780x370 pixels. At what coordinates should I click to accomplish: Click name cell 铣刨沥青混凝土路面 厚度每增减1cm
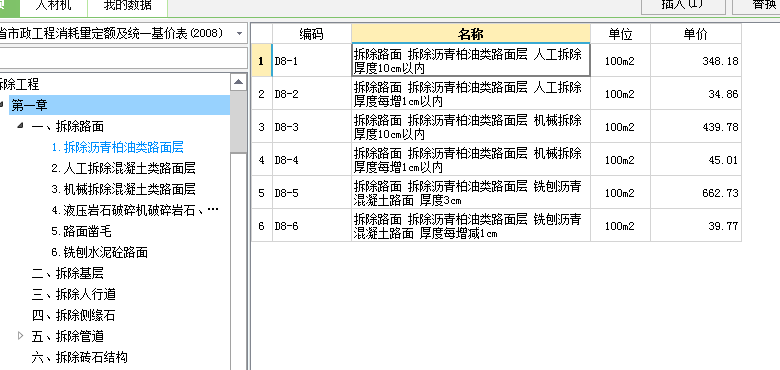tap(471, 226)
